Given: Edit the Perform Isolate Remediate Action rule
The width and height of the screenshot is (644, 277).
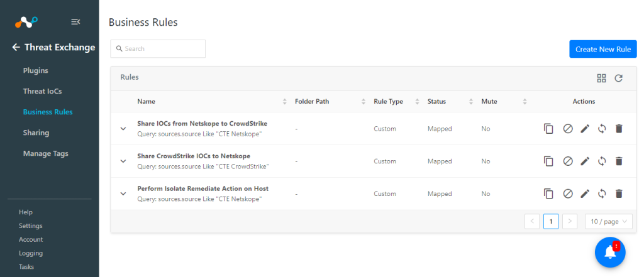Looking at the screenshot, I should click(x=585, y=193).
